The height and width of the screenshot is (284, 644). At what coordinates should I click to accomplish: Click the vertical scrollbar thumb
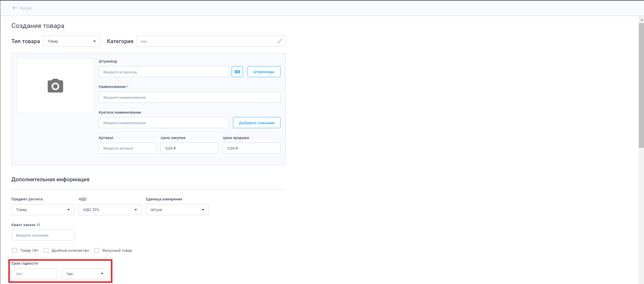pos(641,85)
